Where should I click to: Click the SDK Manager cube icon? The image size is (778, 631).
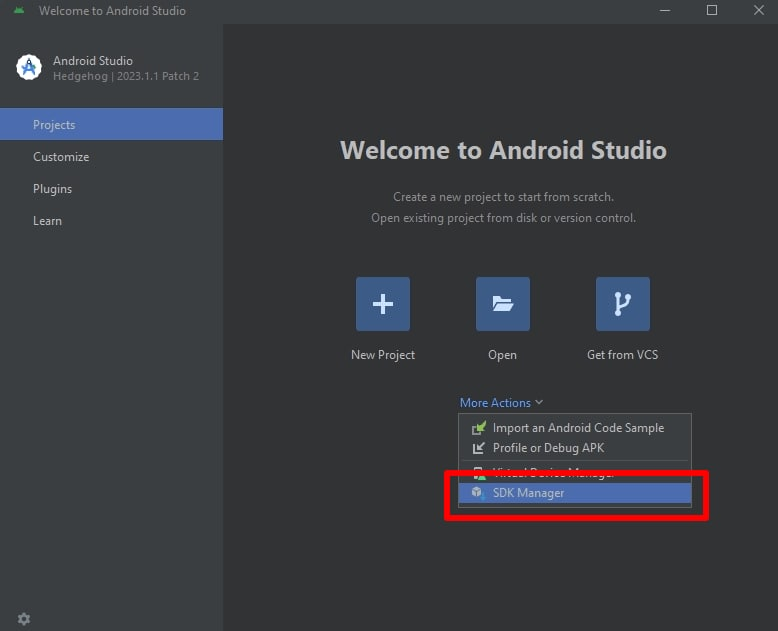[478, 493]
